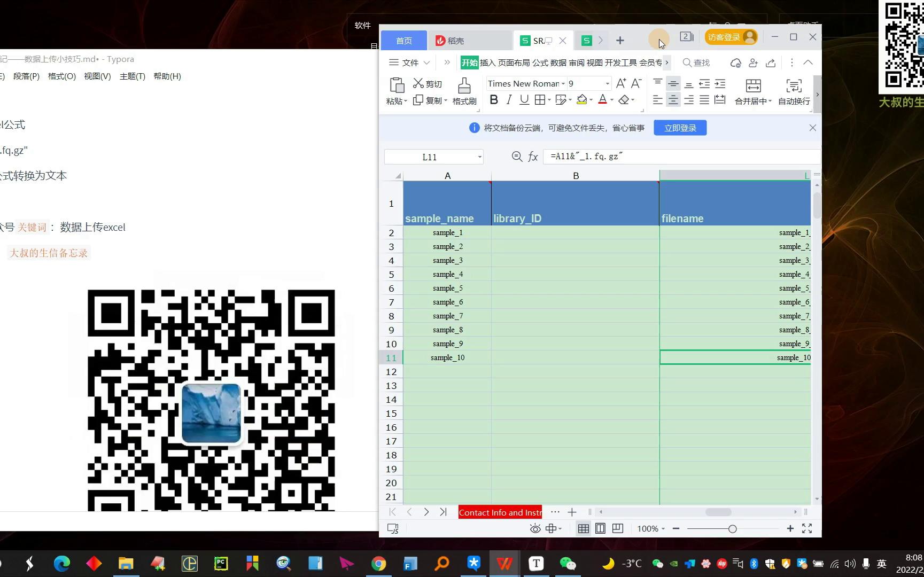Click the cloud sync status icon
This screenshot has height=577, width=924.
[735, 63]
